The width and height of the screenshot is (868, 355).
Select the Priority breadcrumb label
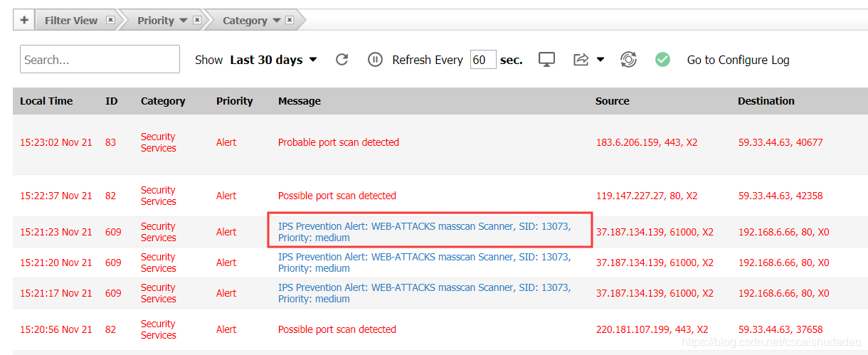155,21
